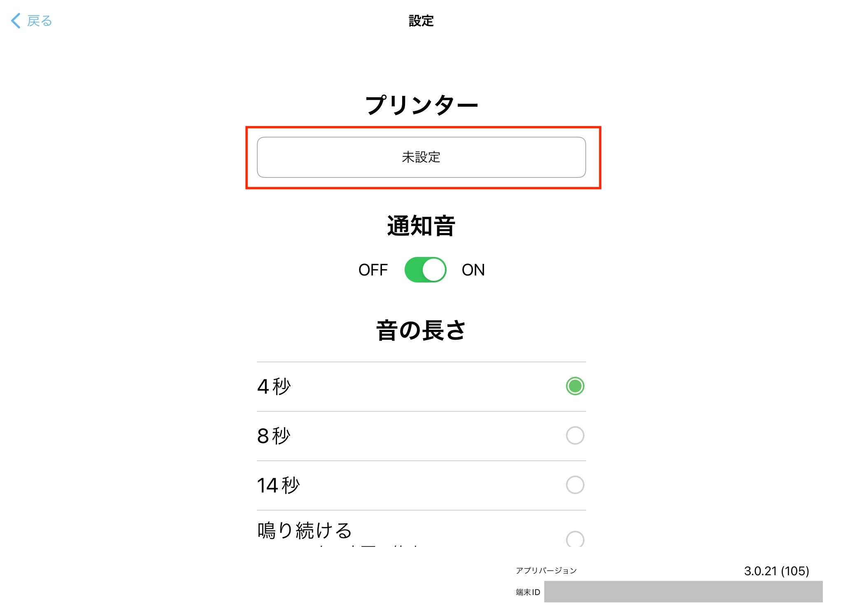Click the grey 端末ID value field
The width and height of the screenshot is (843, 616).
683,592
